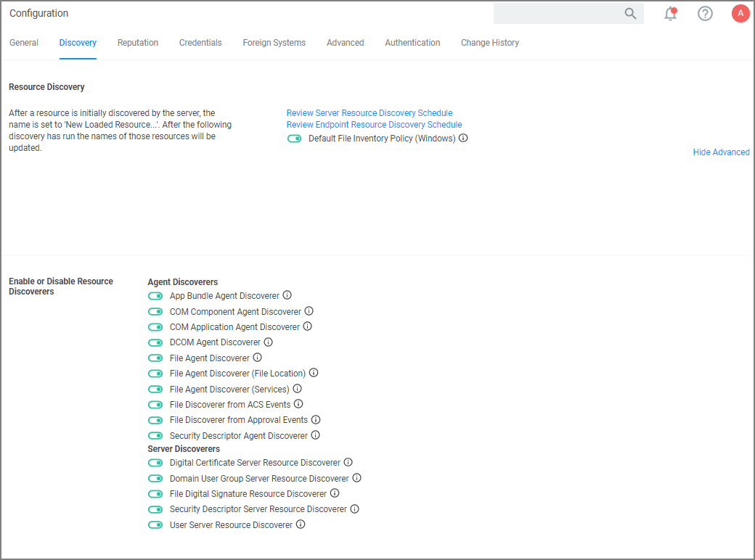Open the Change History tab

tap(489, 43)
